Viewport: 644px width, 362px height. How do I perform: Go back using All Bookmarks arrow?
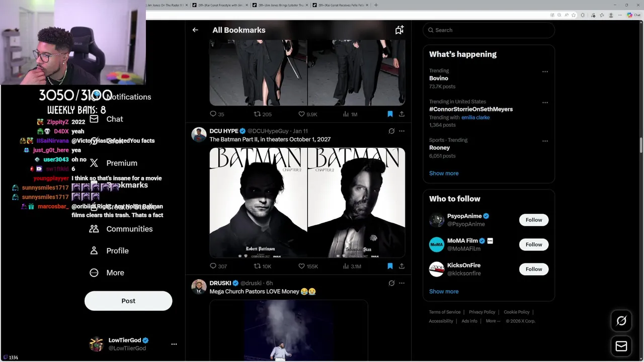pos(195,30)
